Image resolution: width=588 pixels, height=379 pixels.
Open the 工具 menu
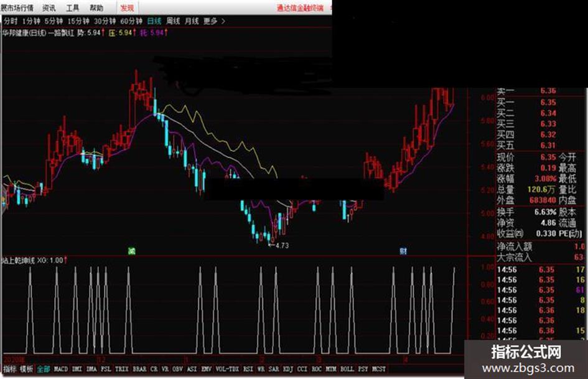[x=72, y=7]
